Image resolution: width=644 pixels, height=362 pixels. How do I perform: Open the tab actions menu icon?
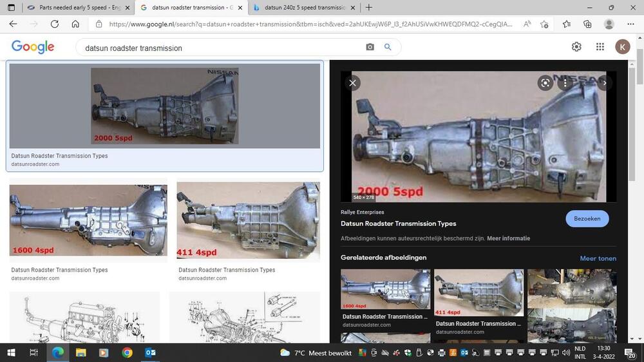point(12,7)
